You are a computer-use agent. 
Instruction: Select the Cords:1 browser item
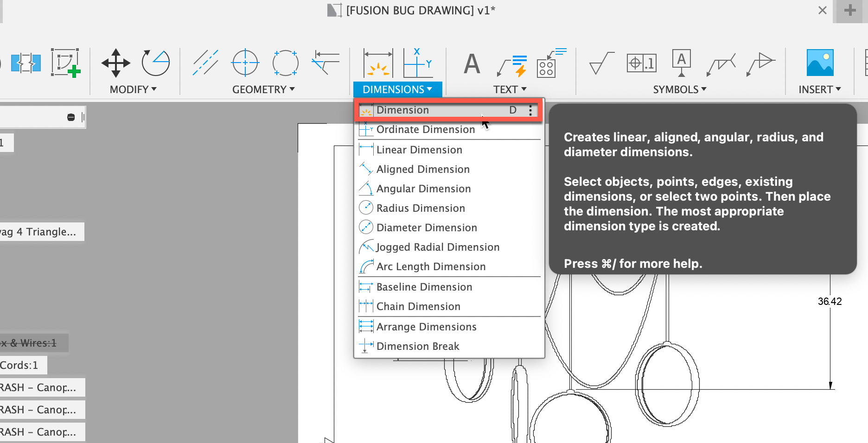[x=23, y=365]
